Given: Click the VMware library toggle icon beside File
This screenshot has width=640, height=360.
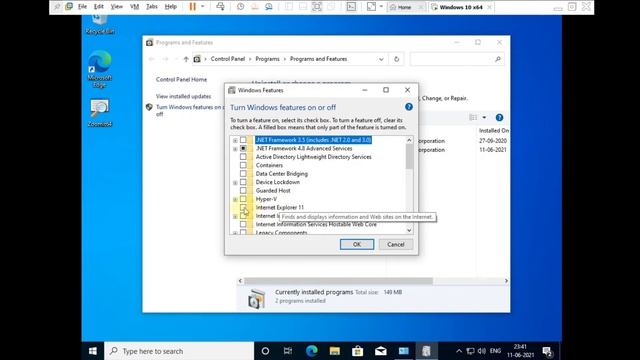Looking at the screenshot, I should pos(69,7).
